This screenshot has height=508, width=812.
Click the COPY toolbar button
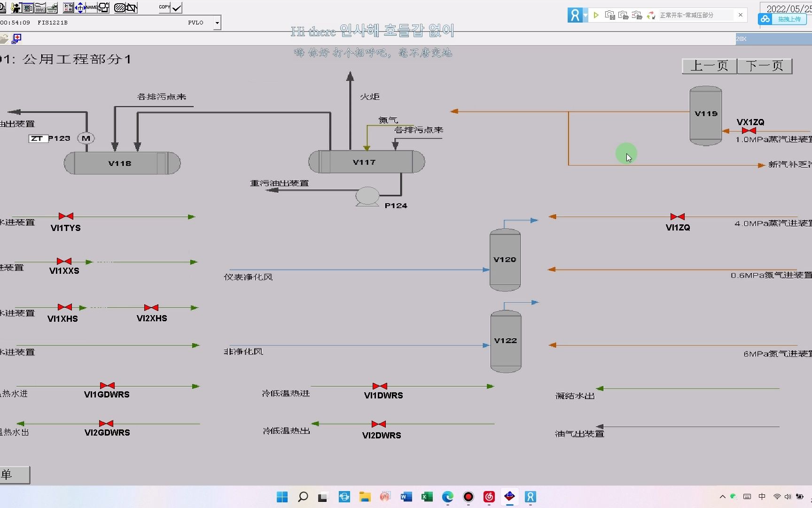[164, 8]
